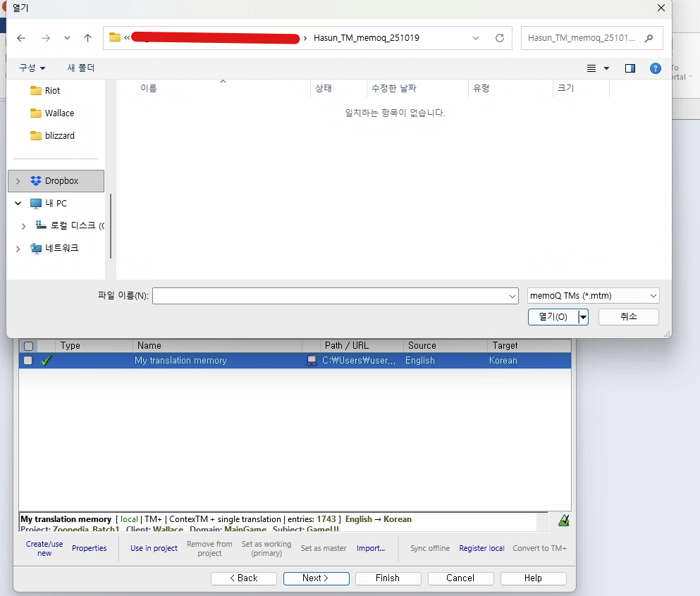The width and height of the screenshot is (700, 596).
Task: Click the search magnifier icon
Action: click(649, 38)
